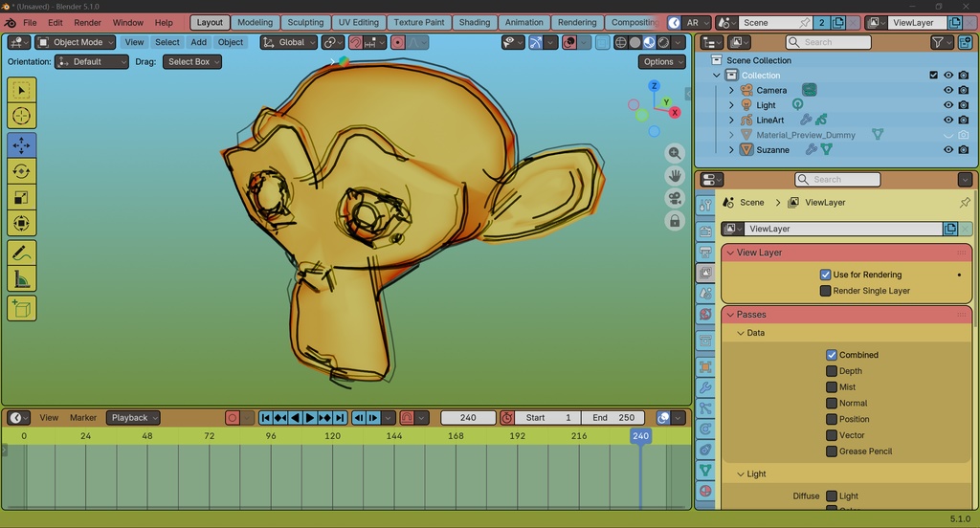Select the Scale tool
The image size is (980, 528).
21,197
